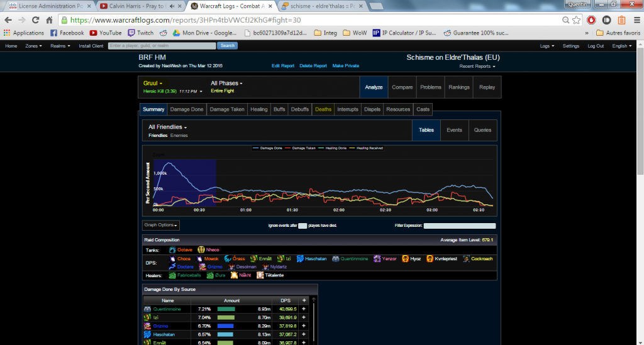644x345 pixels.
Task: Click the player search input field
Action: click(162, 46)
